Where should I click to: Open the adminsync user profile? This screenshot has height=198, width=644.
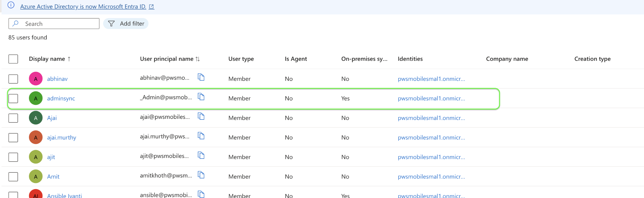coord(61,98)
